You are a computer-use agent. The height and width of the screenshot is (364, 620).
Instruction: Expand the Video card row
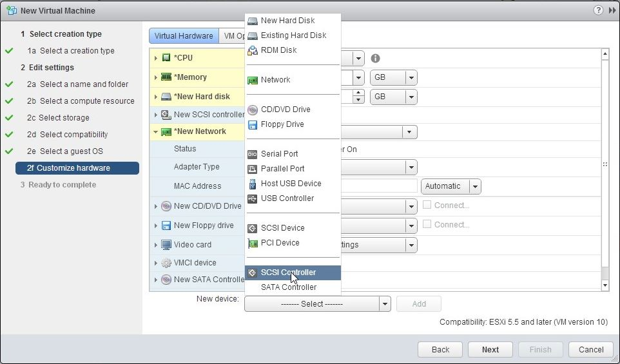click(x=156, y=245)
